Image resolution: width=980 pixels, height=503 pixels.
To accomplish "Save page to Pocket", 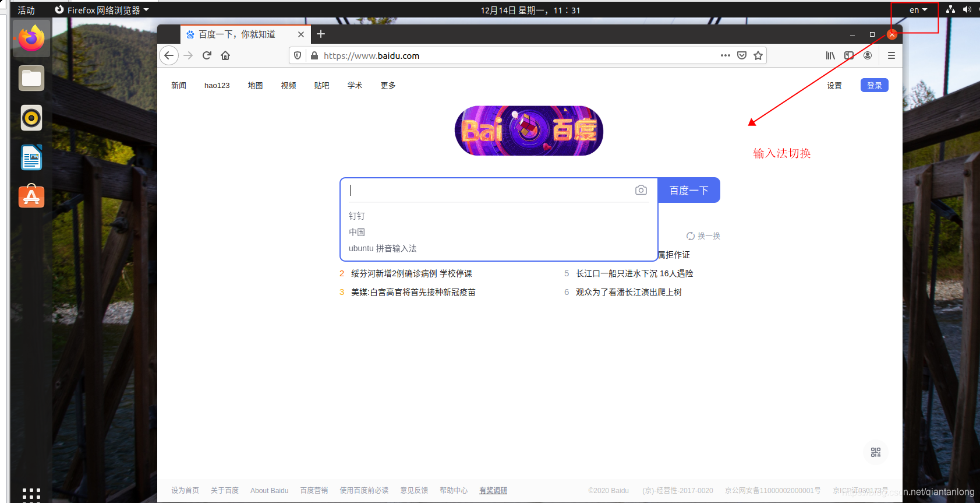I will coord(742,55).
